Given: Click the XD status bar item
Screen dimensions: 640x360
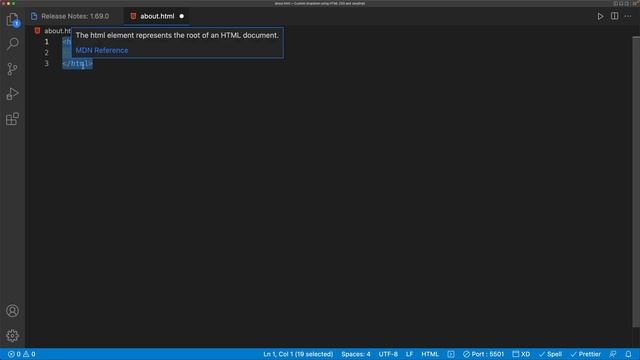Looking at the screenshot, I should tap(521, 354).
